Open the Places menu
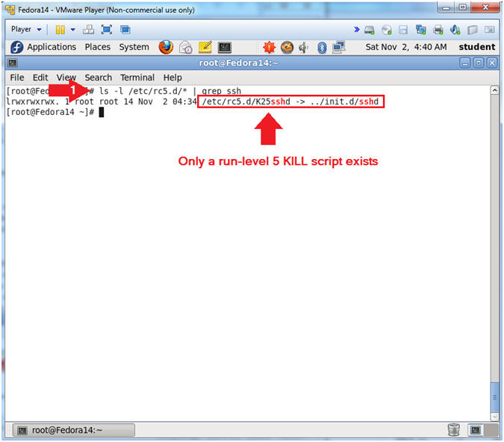This screenshot has height=442, width=504. pyautogui.click(x=97, y=47)
